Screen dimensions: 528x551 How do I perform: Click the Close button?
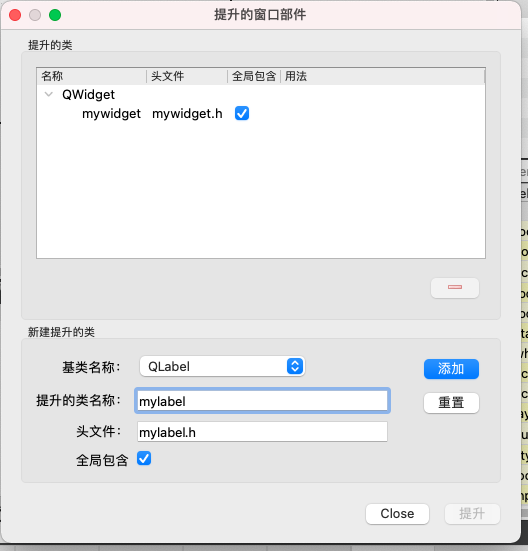[397, 514]
